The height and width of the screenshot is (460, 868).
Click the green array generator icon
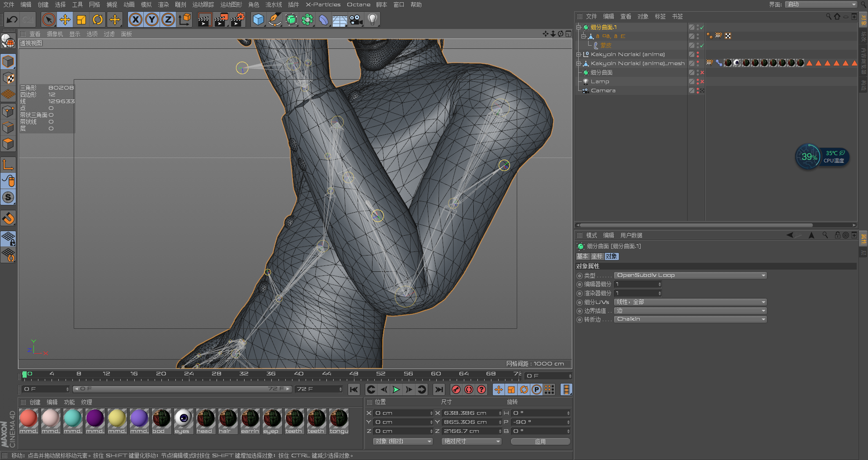pyautogui.click(x=307, y=19)
